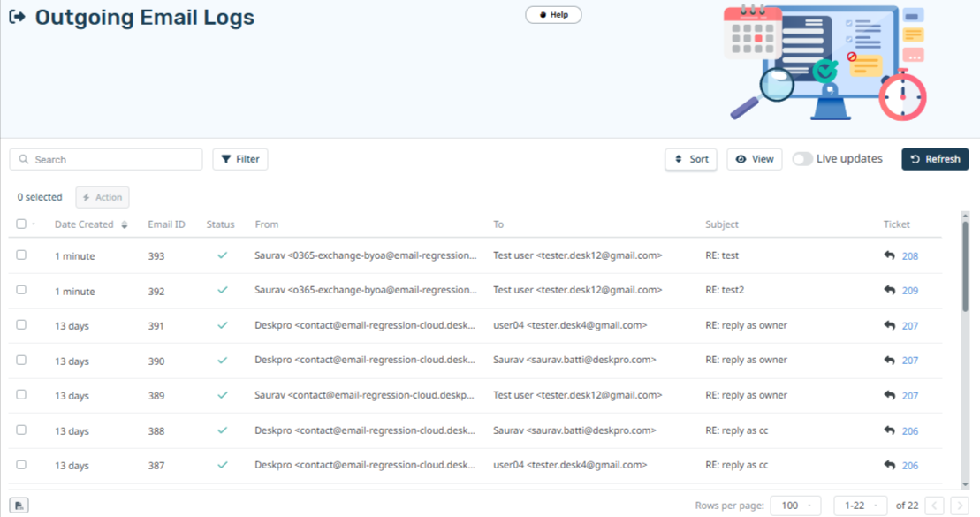Open the Rows per page dropdown

[x=795, y=506]
